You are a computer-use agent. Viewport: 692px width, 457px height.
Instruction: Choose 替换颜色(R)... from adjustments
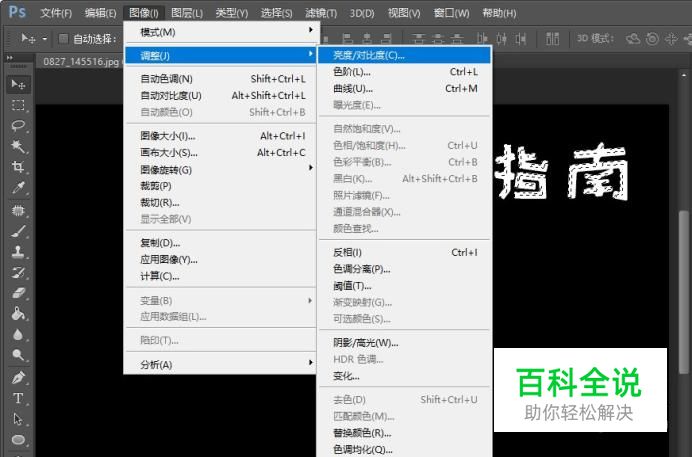pyautogui.click(x=404, y=433)
